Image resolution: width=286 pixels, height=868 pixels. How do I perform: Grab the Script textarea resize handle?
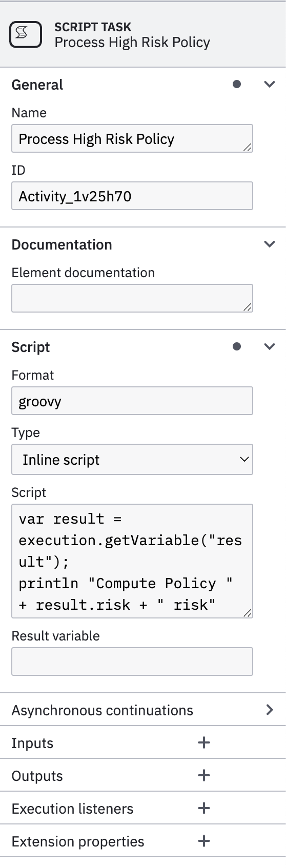pos(247,612)
